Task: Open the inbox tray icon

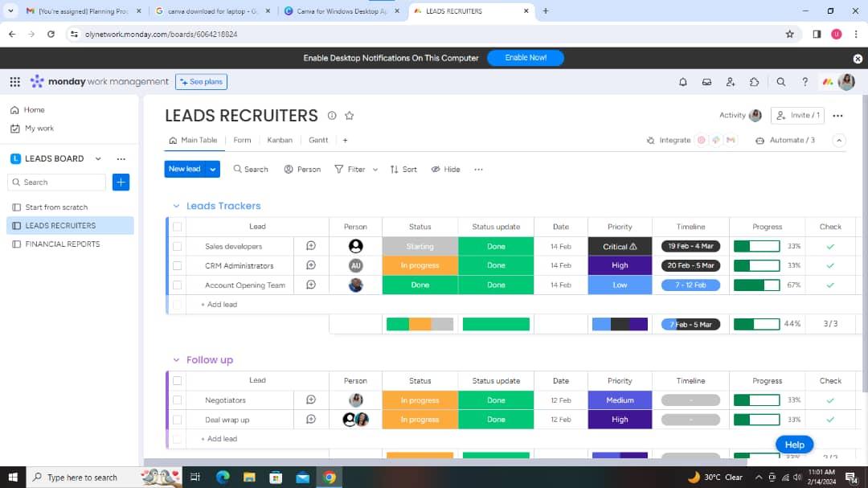Action: click(706, 82)
